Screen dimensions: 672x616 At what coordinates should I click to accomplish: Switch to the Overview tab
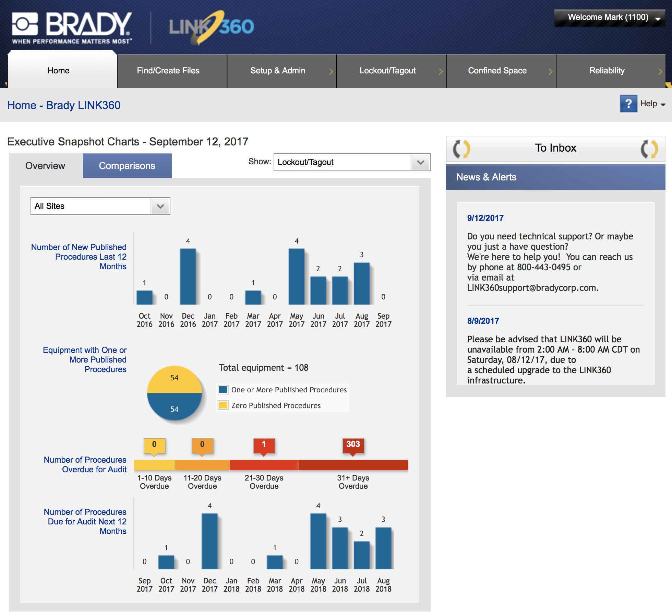pyautogui.click(x=45, y=166)
